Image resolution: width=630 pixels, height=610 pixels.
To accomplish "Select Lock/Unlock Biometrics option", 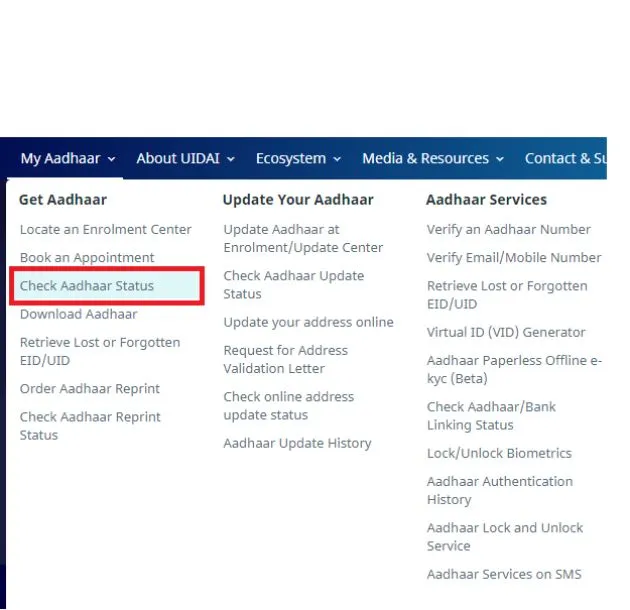I will [499, 453].
